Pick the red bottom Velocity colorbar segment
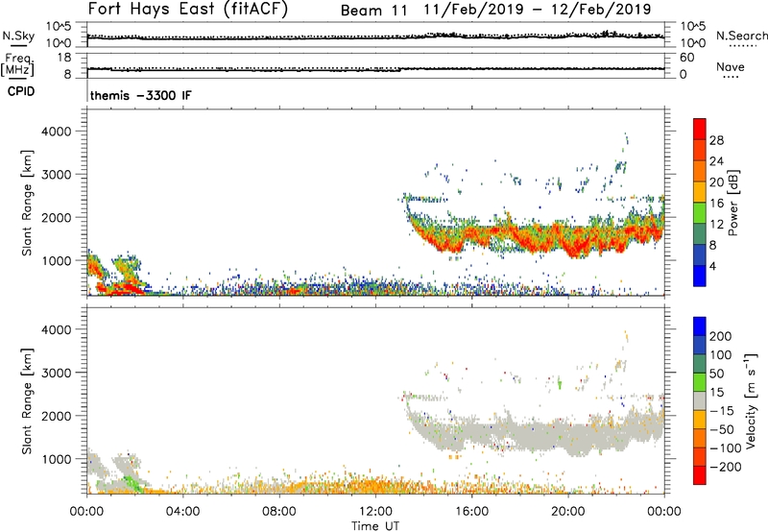768x532 pixels. pyautogui.click(x=700, y=475)
